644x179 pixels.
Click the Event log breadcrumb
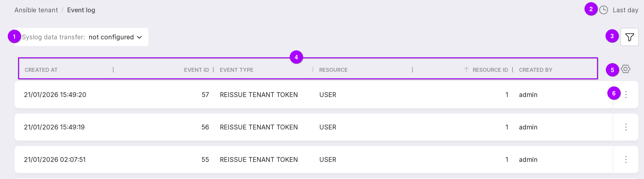[x=81, y=10]
